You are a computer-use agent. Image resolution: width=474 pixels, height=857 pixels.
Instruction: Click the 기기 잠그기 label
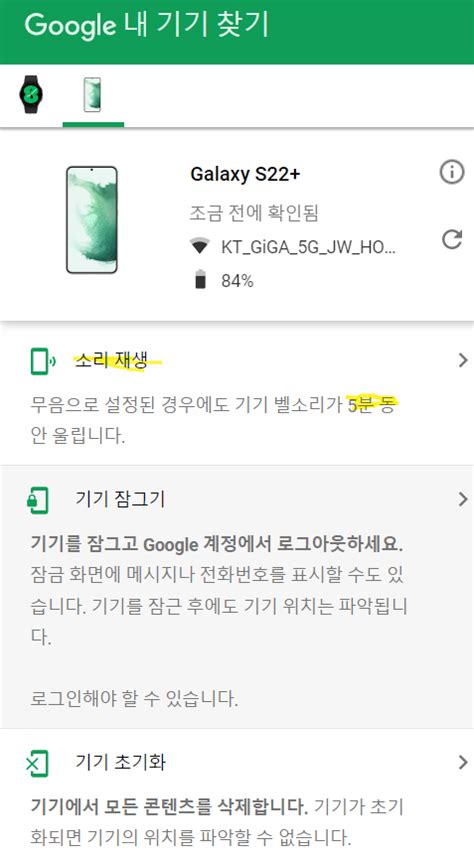pyautogui.click(x=120, y=499)
